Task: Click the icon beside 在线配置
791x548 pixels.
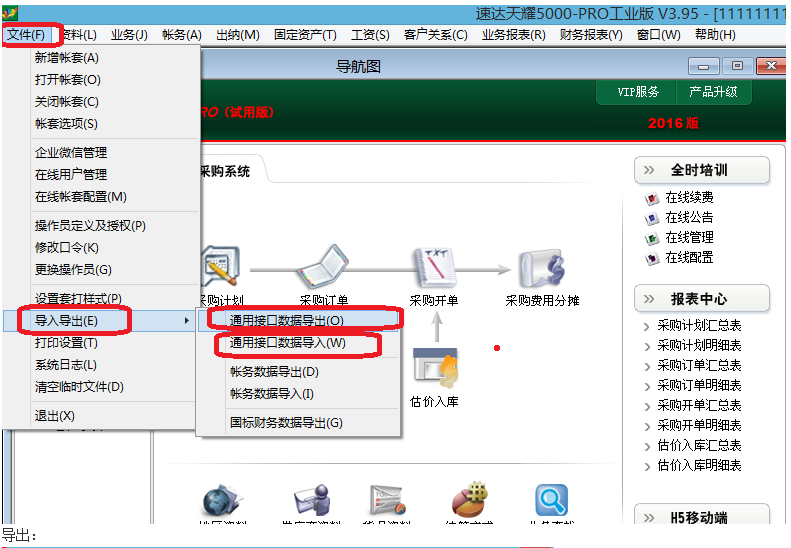Action: click(x=652, y=258)
